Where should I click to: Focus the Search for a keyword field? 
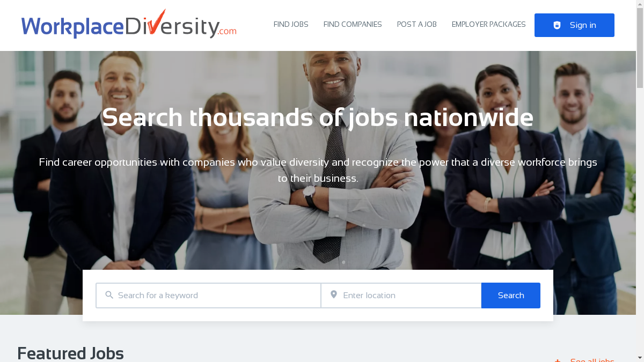(208, 295)
